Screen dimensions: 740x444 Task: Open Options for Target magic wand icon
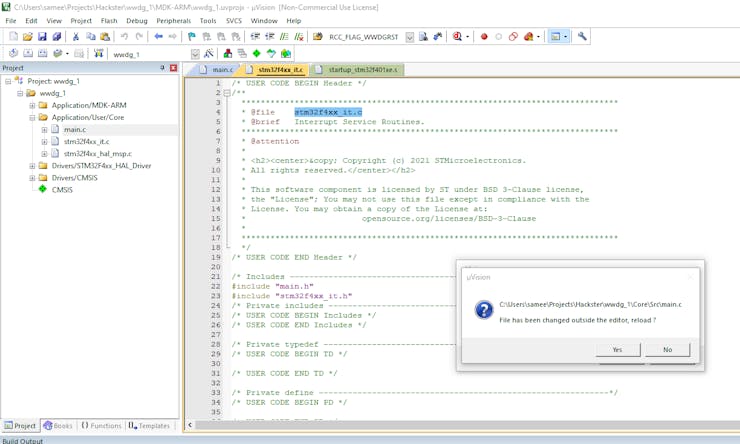(x=209, y=54)
